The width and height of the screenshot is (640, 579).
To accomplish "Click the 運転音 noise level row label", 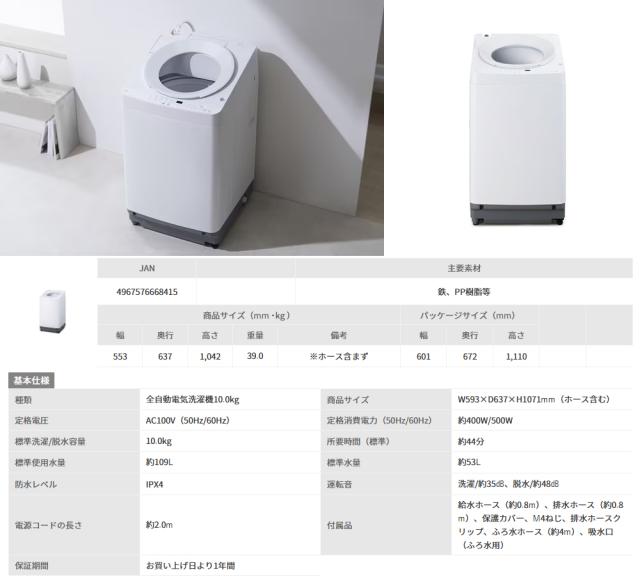I will tap(339, 484).
